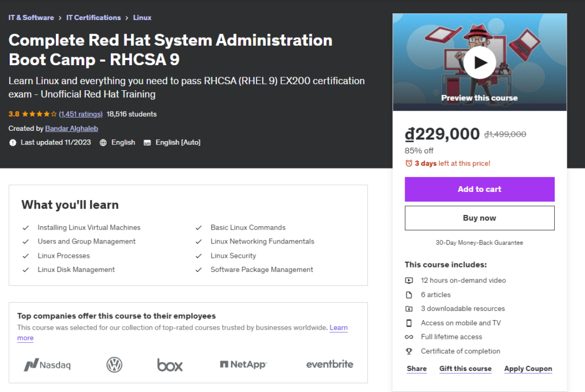Click the globe language icon

click(103, 142)
